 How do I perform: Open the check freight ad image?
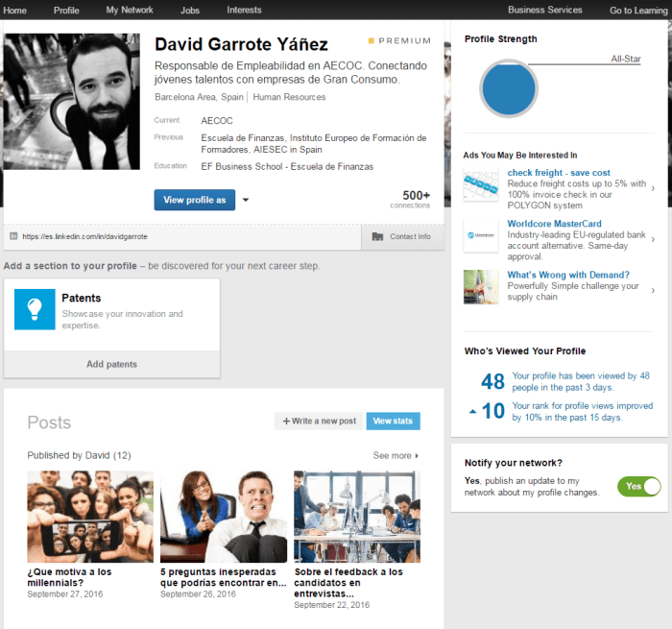click(x=481, y=184)
